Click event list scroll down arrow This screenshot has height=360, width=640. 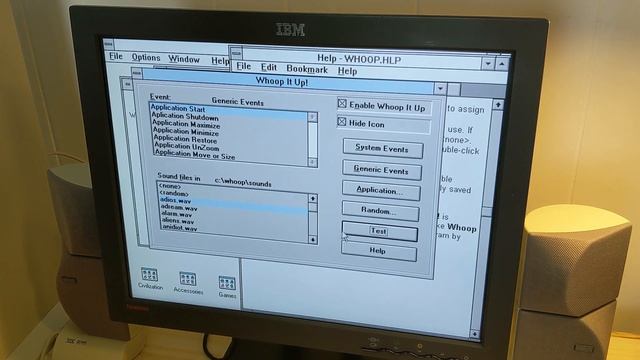coord(313,162)
